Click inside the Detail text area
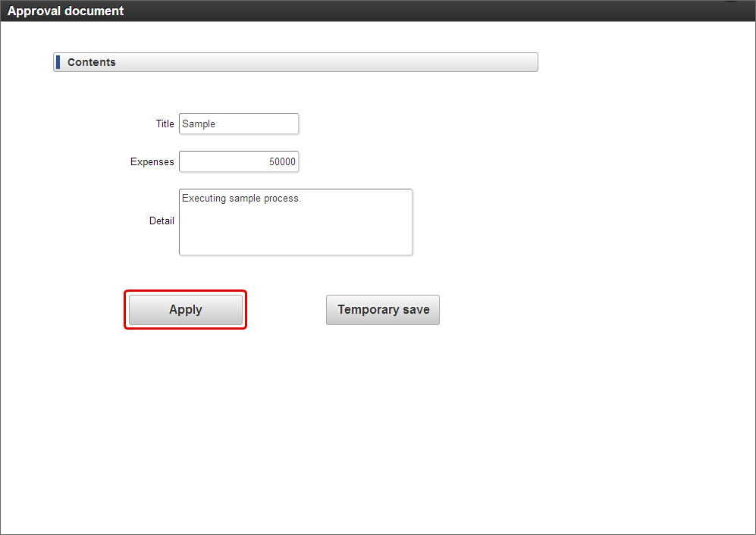 tap(296, 222)
